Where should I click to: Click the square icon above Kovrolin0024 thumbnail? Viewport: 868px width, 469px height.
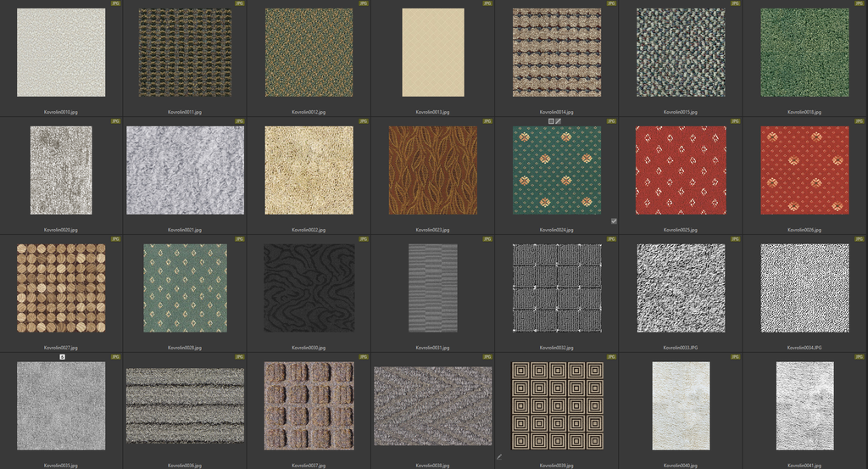[x=551, y=121]
